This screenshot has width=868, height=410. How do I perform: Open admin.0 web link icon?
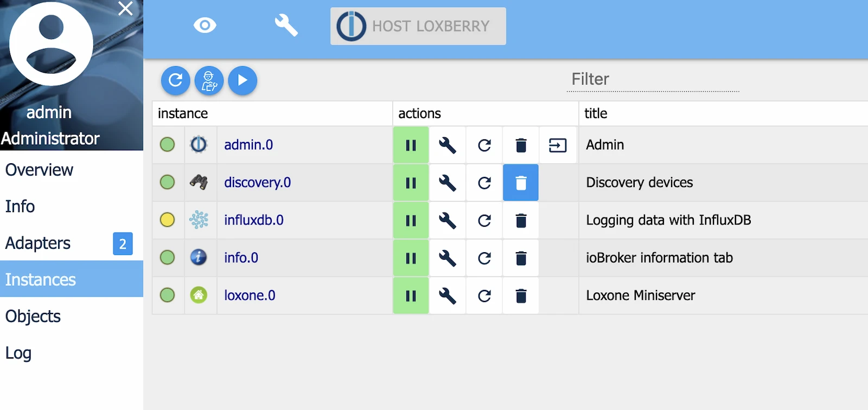pos(558,145)
